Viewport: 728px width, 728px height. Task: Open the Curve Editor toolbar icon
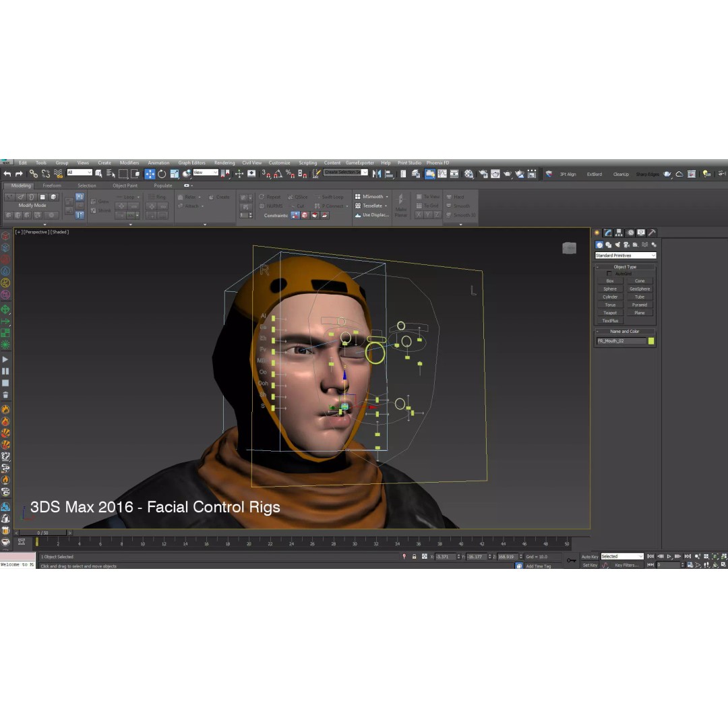point(442,174)
